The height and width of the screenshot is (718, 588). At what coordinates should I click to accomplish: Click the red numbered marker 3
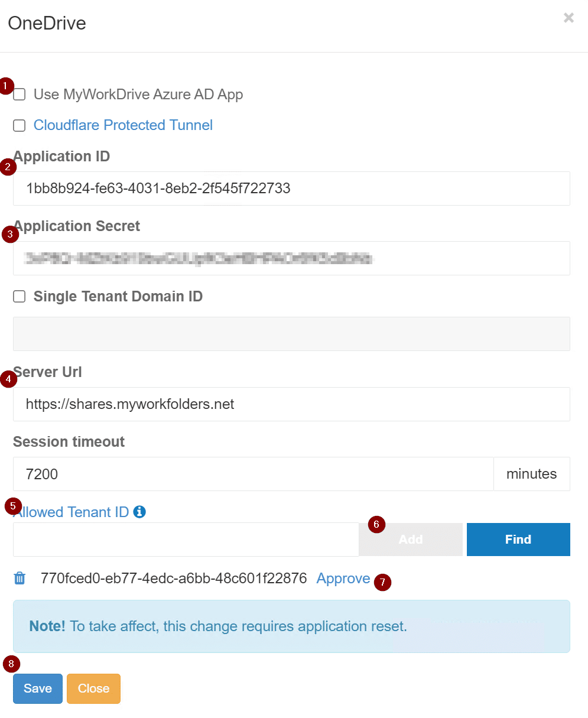click(x=10, y=235)
